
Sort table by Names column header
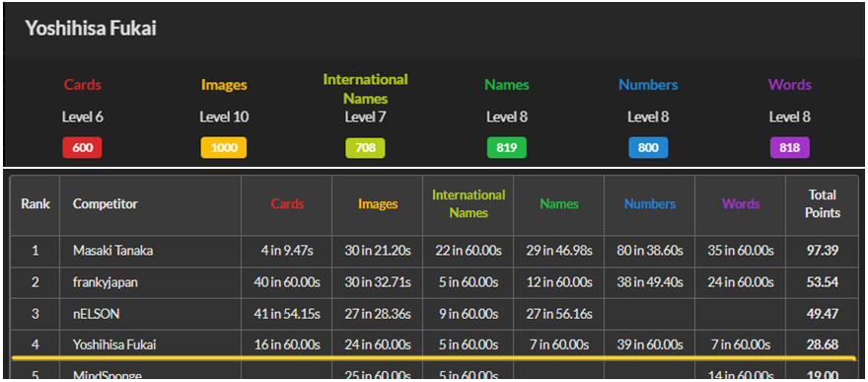[559, 203]
